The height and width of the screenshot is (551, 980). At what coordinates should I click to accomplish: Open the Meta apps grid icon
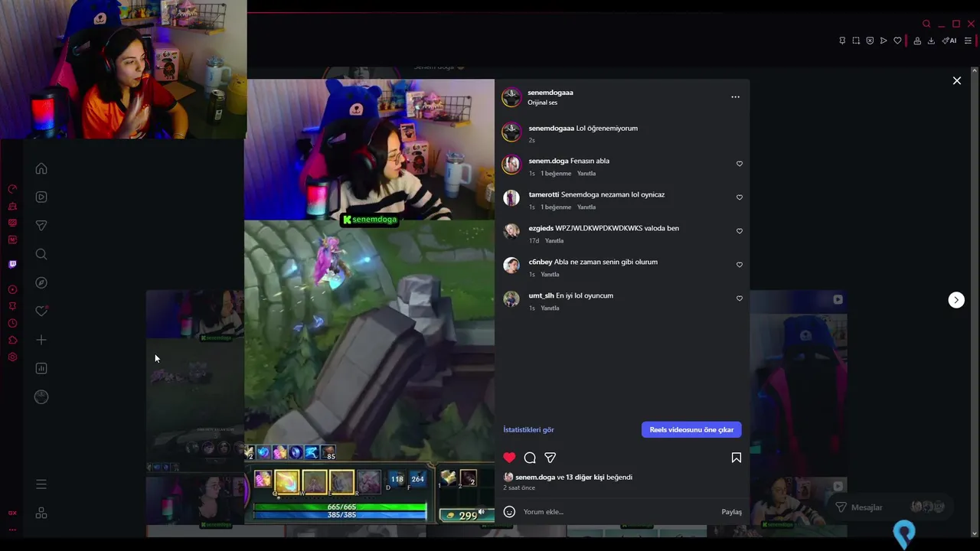click(x=41, y=513)
